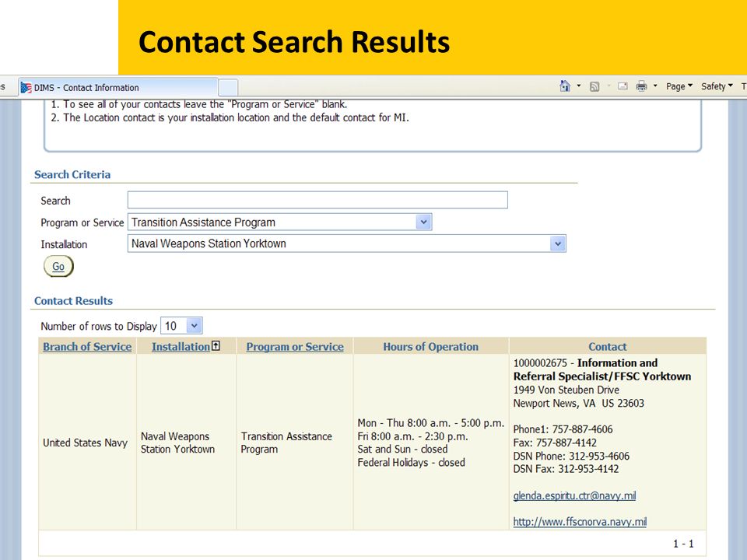The image size is (747, 560).
Task: Click Newport News, VA US 23603 text
Action: click(578, 403)
